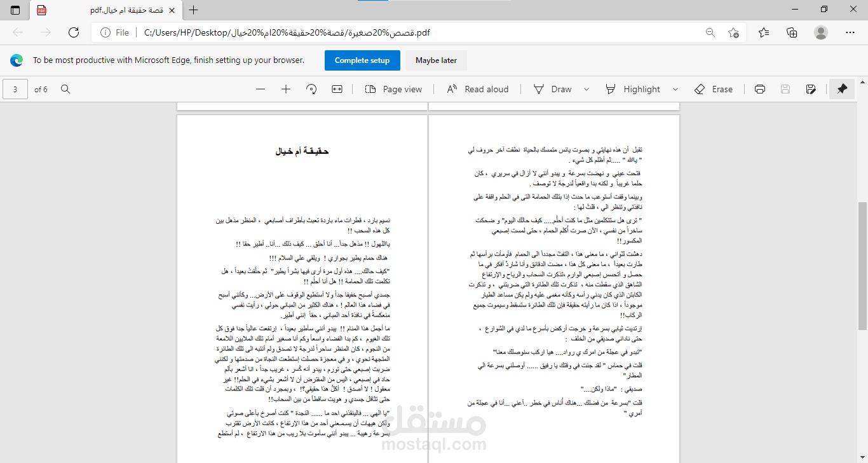
Task: Open a new browser tab
Action: coord(194,10)
